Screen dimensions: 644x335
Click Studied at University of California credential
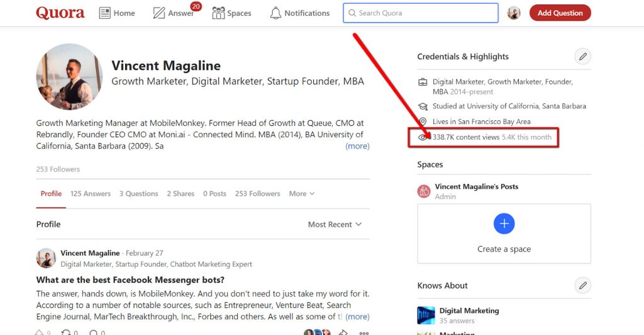(509, 106)
